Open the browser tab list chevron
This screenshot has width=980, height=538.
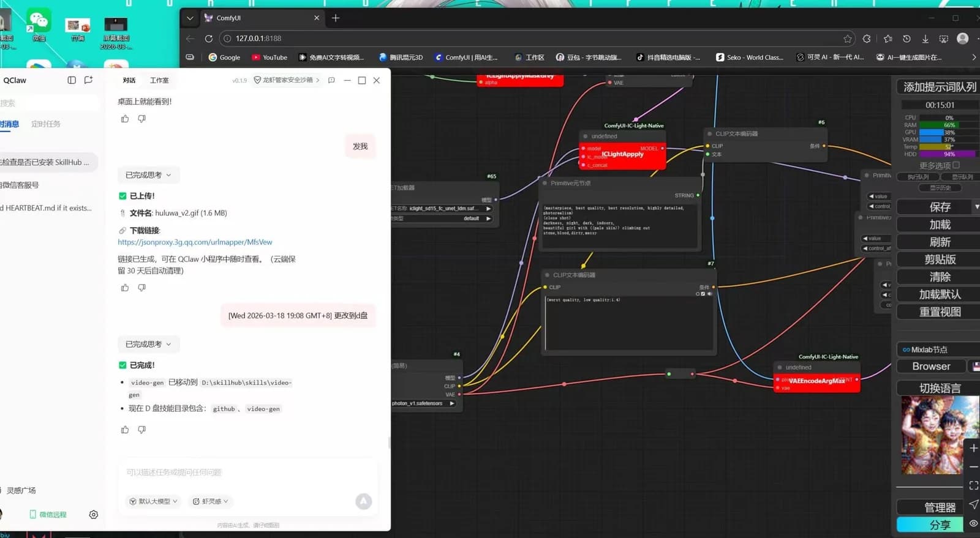coord(190,18)
